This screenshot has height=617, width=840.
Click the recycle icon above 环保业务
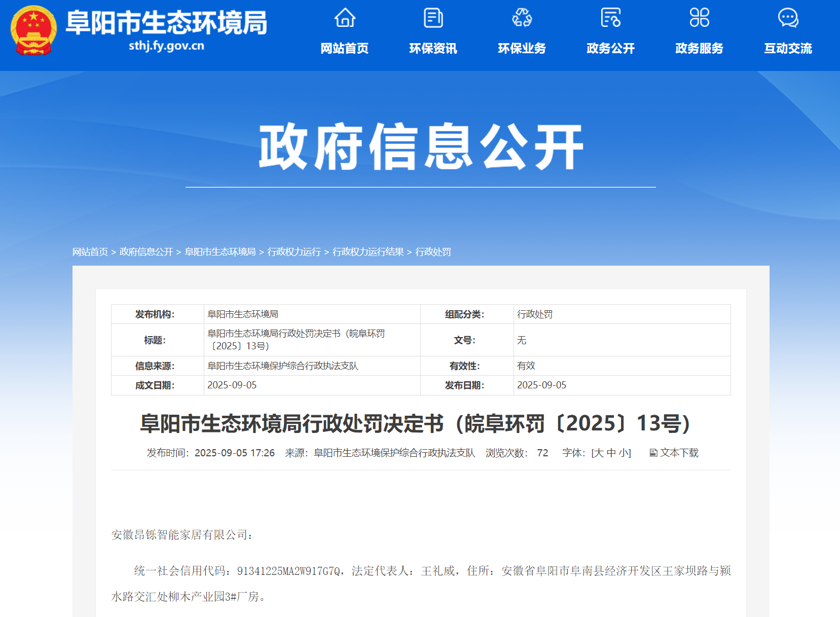pyautogui.click(x=522, y=18)
